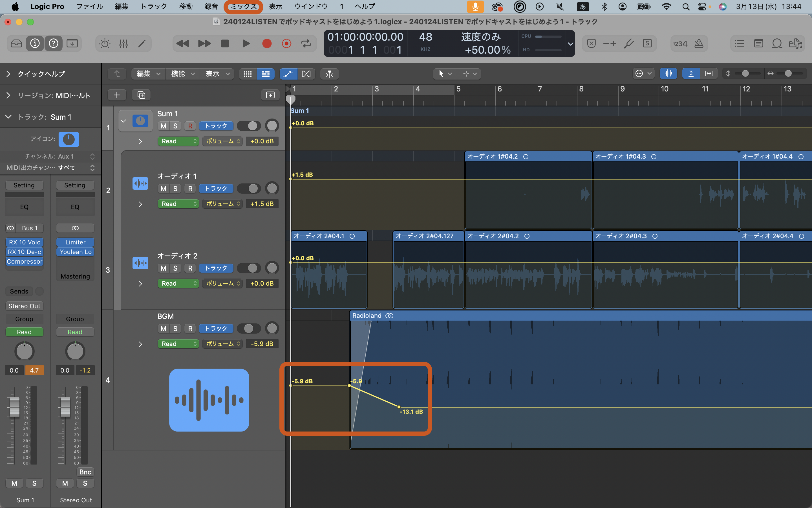Adjust the vertical zoom slider
This screenshot has width=812, height=508.
point(745,74)
